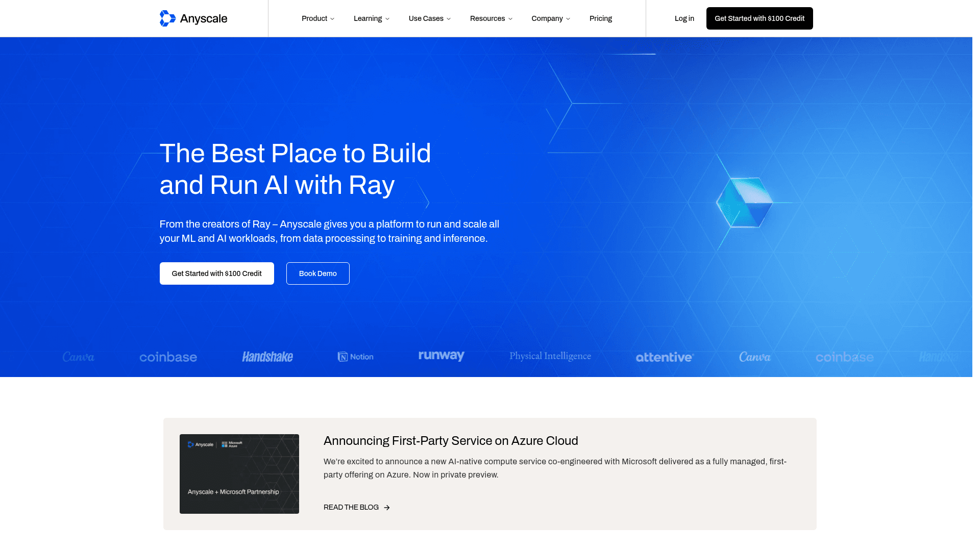Select the Attentive logo in the carousel
This screenshot has height=551, width=980.
click(x=664, y=357)
